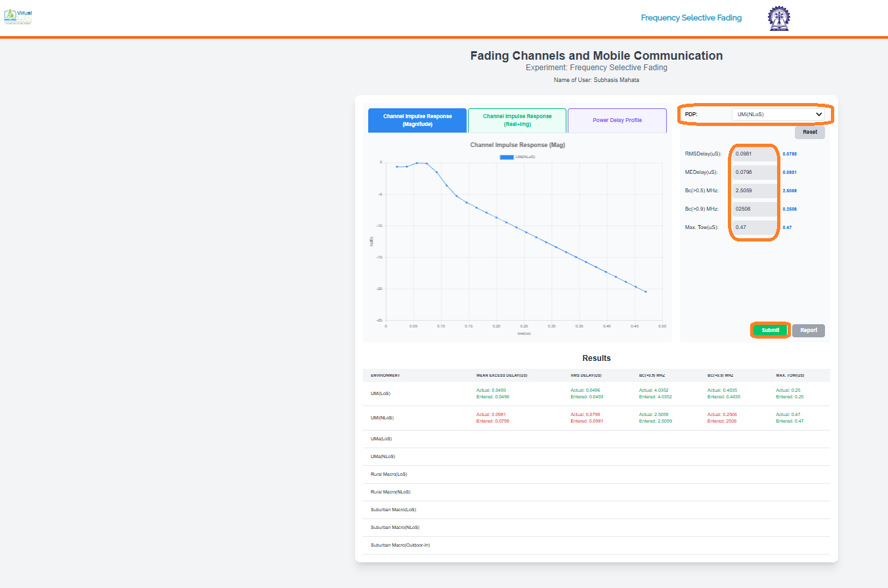Open the PDP dropdown menu
This screenshot has width=888, height=588.
point(777,114)
